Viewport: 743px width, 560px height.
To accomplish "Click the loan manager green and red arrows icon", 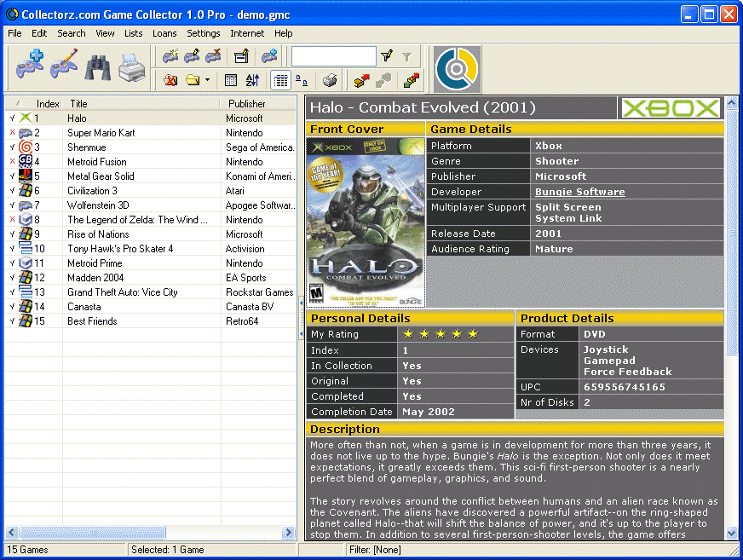I will pyautogui.click(x=412, y=80).
